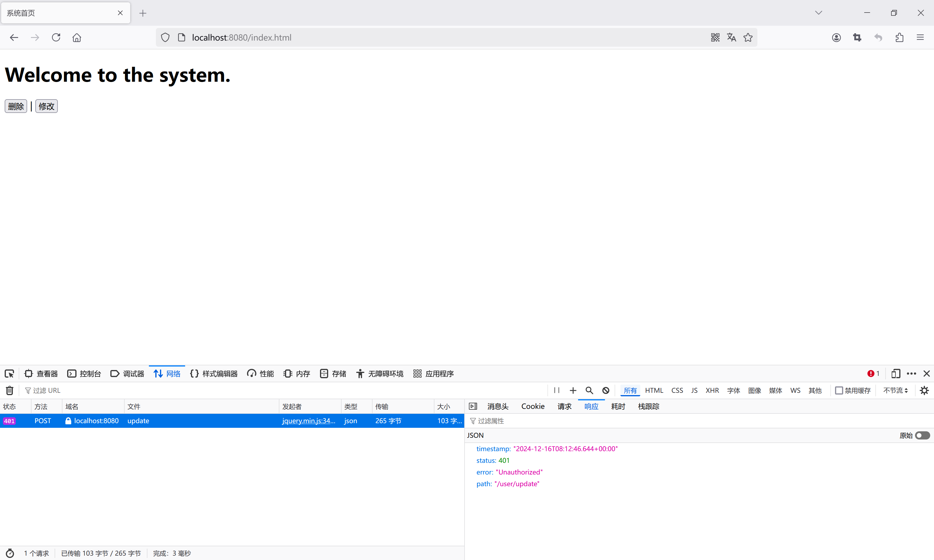Toggle responsive design mode
Viewport: 934px width, 560px height.
[896, 373]
